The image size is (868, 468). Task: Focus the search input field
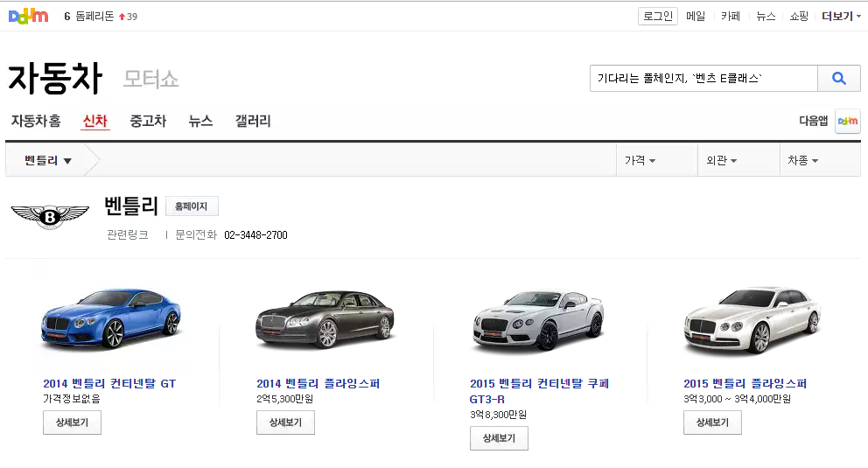pyautogui.click(x=703, y=79)
